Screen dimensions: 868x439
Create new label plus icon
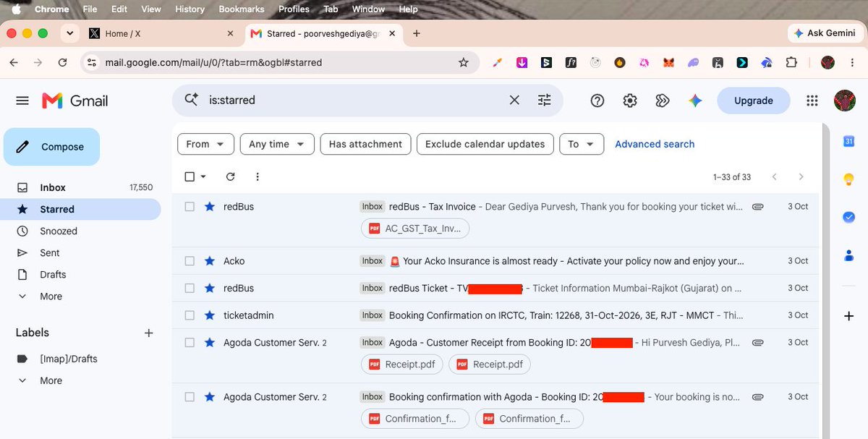tap(149, 333)
